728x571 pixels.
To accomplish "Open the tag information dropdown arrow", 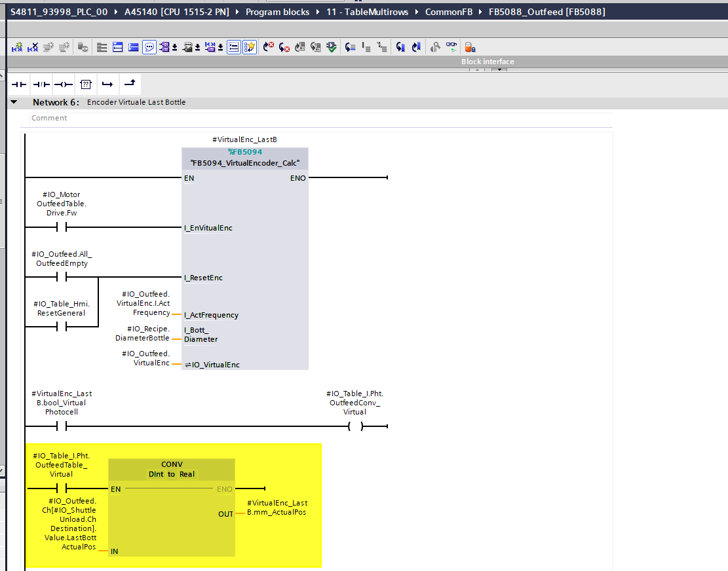I will click(x=197, y=47).
